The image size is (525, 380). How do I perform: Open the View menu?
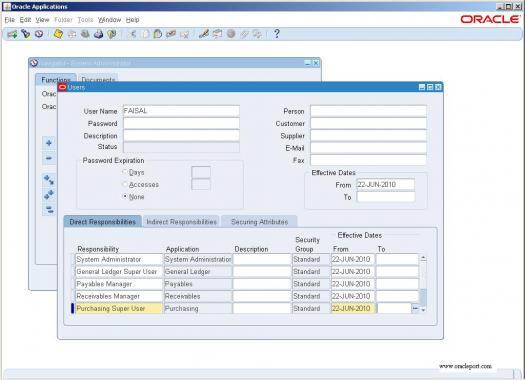pyautogui.click(x=42, y=20)
